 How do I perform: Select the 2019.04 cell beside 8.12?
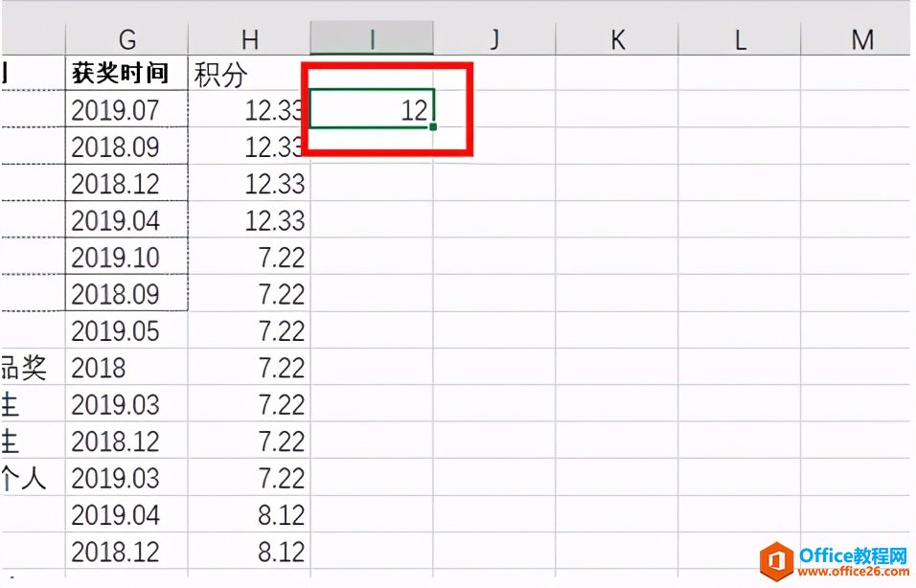click(126, 514)
